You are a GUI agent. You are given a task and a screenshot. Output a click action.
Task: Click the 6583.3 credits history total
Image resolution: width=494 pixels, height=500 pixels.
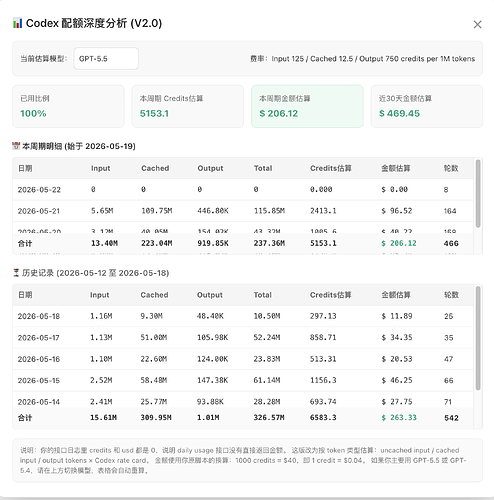click(x=323, y=418)
